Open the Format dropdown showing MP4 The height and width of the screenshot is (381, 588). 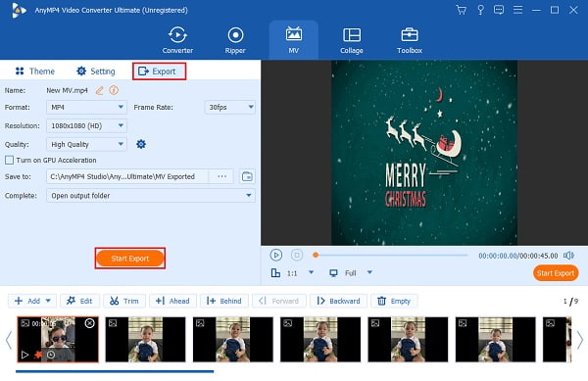(x=86, y=107)
